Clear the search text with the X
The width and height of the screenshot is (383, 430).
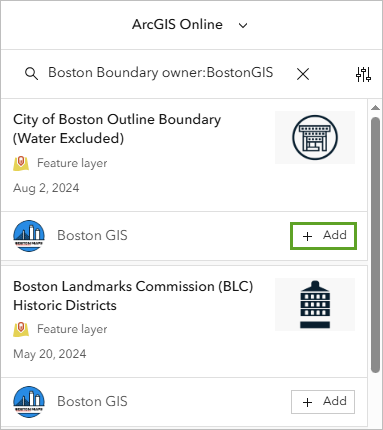[303, 74]
